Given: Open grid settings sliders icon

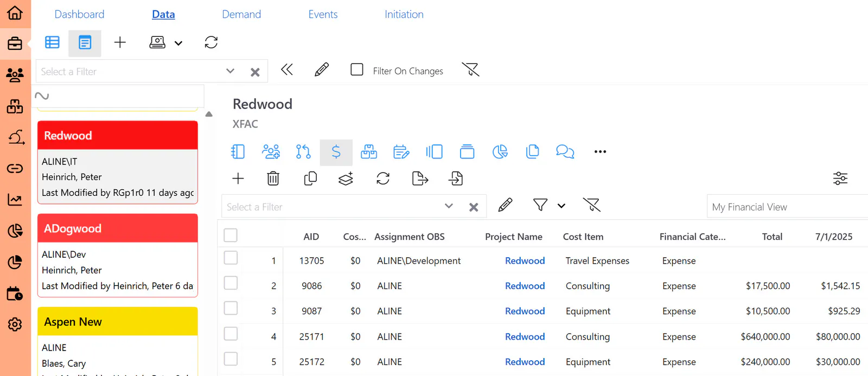Looking at the screenshot, I should click(840, 179).
